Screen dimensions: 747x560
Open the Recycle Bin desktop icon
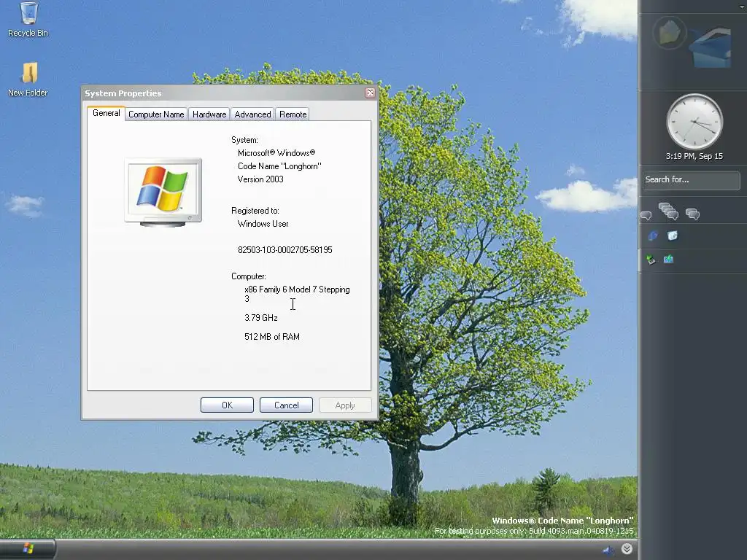click(28, 19)
